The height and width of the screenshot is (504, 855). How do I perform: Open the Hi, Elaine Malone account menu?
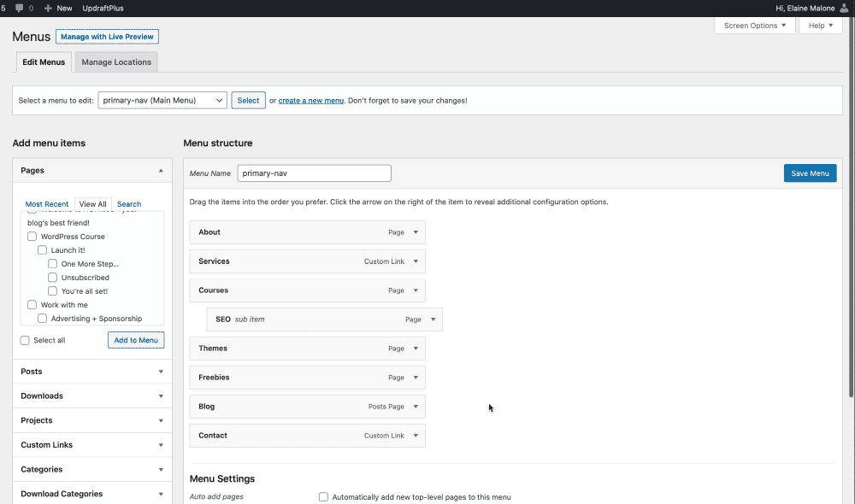click(805, 9)
